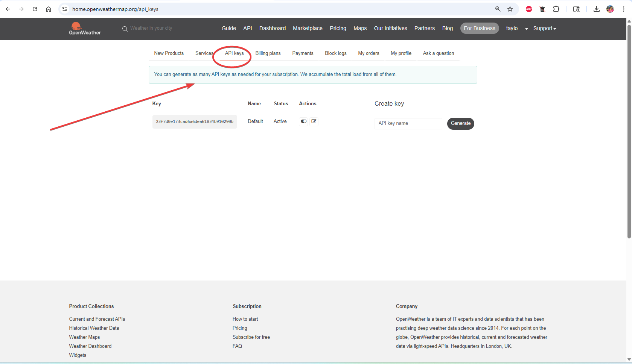Click the search magnifier icon beside city field
The height and width of the screenshot is (364, 632).
click(x=125, y=29)
